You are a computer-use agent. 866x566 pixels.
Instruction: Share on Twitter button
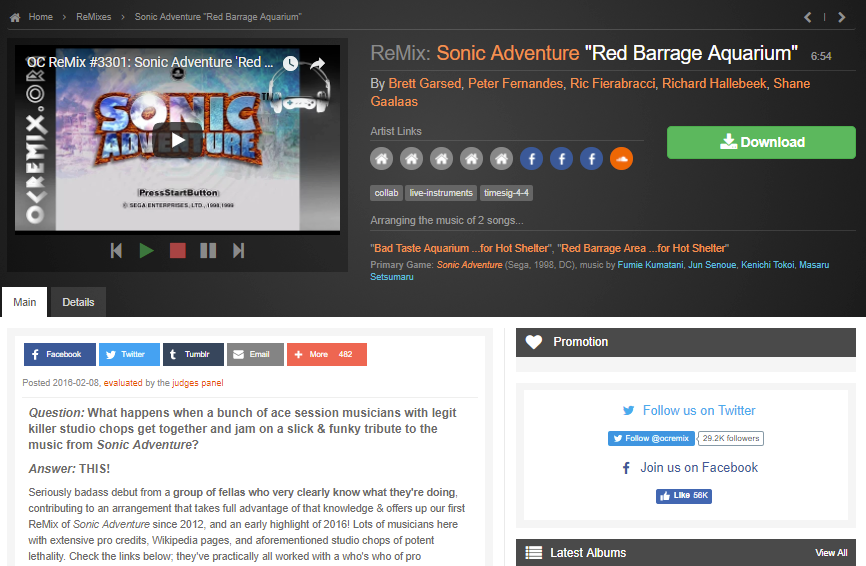click(x=129, y=355)
